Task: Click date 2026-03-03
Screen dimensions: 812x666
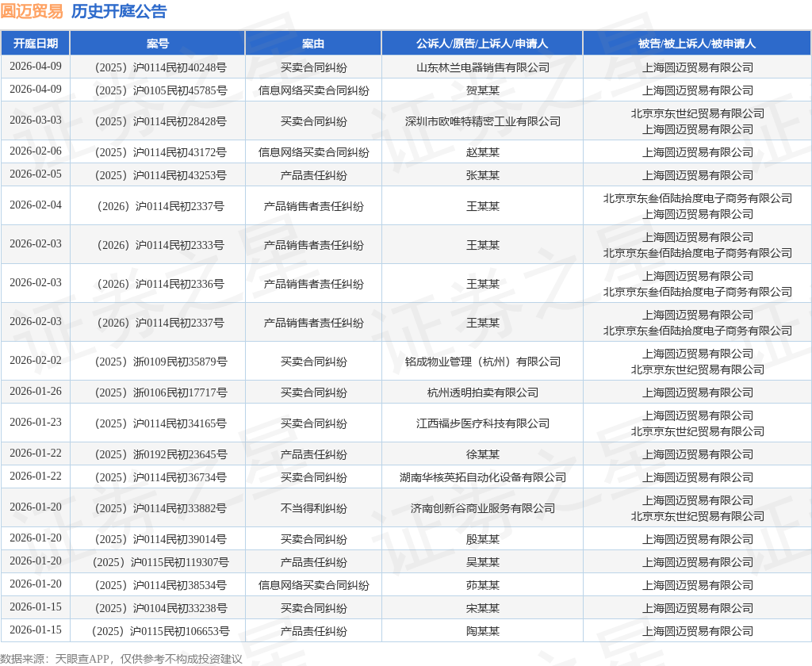Action: [35, 120]
